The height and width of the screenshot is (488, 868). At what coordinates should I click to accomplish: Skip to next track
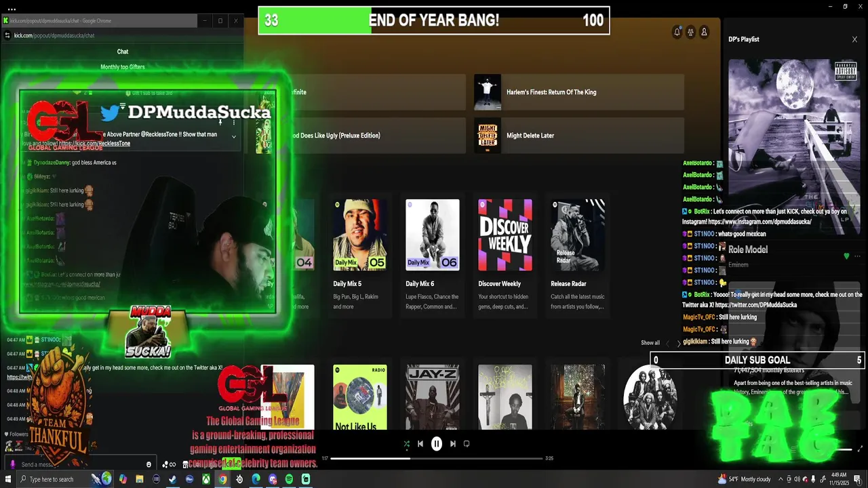pyautogui.click(x=453, y=444)
